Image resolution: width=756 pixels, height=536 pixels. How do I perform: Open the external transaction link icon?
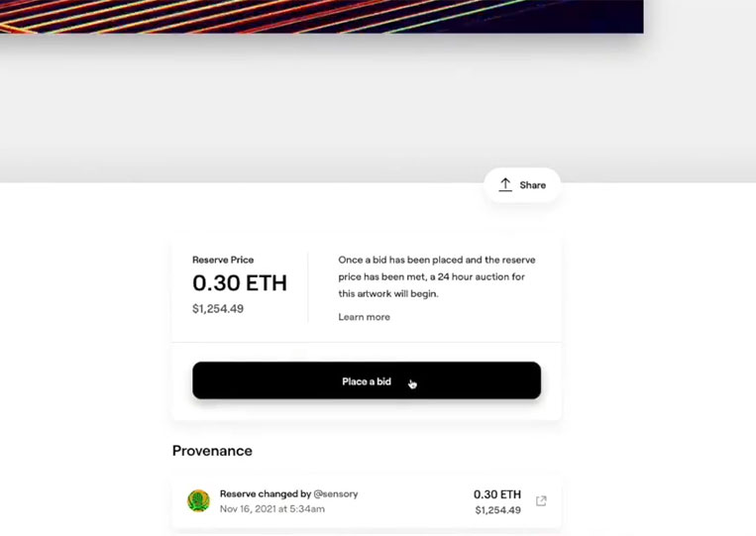point(541,501)
